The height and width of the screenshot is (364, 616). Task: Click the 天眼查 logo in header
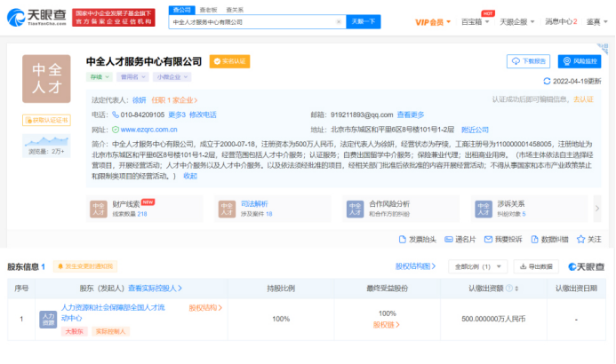tap(36, 16)
